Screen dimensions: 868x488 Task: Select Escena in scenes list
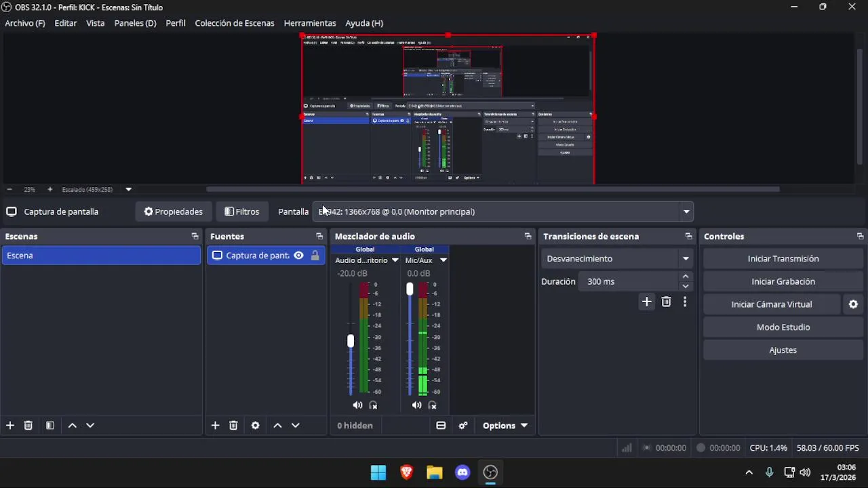101,256
